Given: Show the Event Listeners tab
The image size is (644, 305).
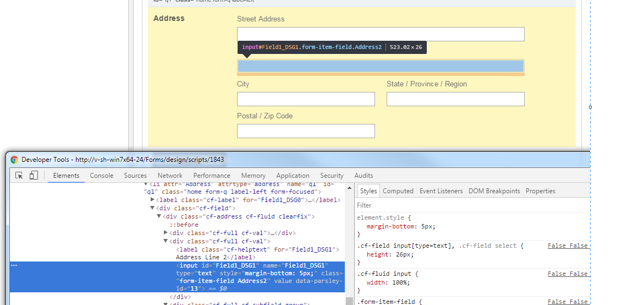Looking at the screenshot, I should [441, 191].
